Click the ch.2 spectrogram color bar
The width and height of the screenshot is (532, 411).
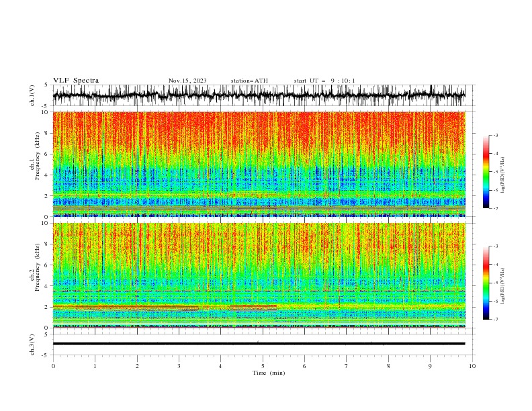(x=486, y=283)
